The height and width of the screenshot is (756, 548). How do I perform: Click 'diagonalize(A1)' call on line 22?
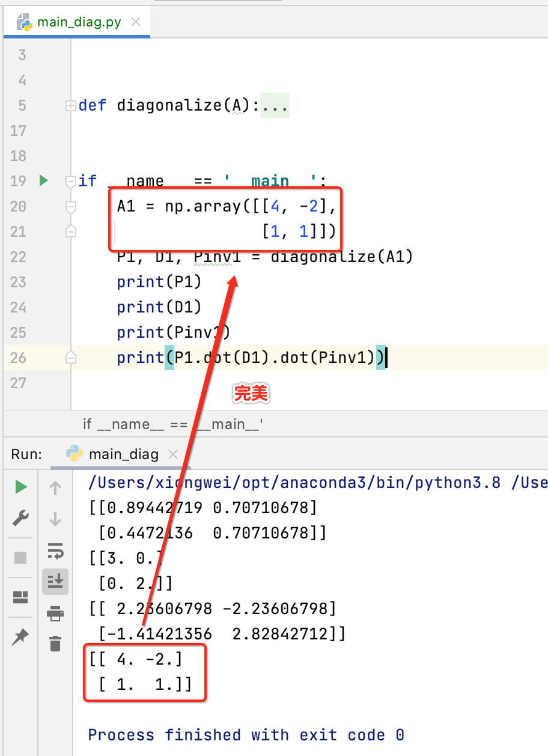coord(342,257)
